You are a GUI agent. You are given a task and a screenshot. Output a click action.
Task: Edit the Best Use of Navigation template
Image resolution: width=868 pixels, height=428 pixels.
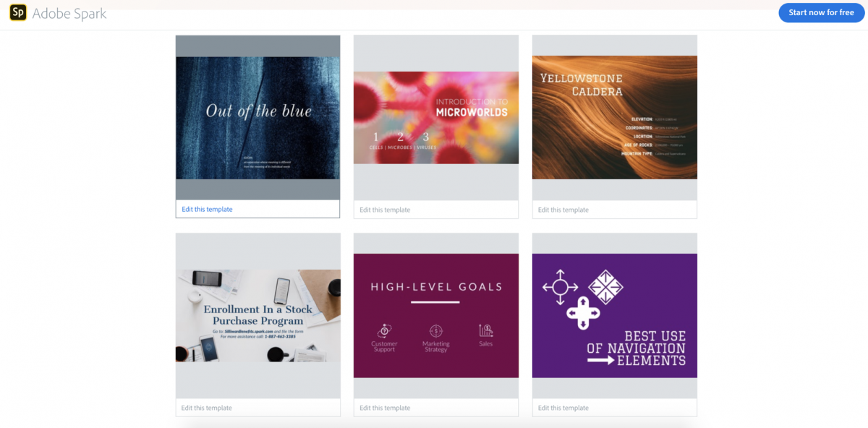click(x=563, y=408)
